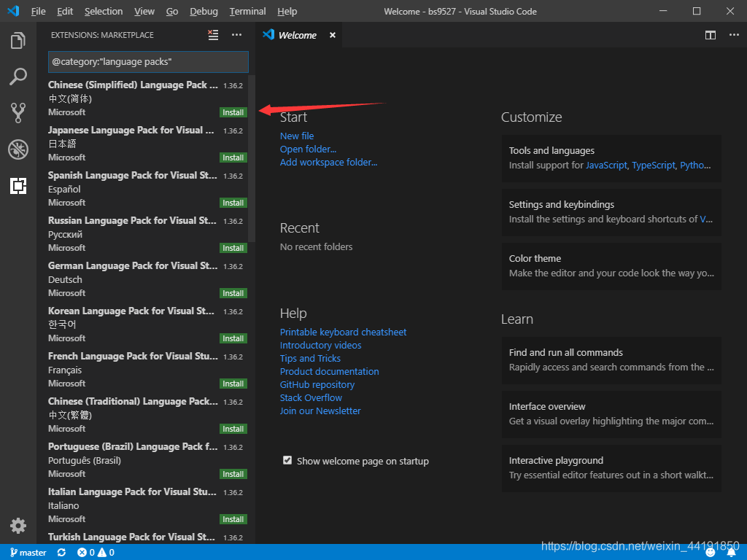This screenshot has height=560, width=747.
Task: Close the Welcome tab
Action: pyautogui.click(x=333, y=35)
